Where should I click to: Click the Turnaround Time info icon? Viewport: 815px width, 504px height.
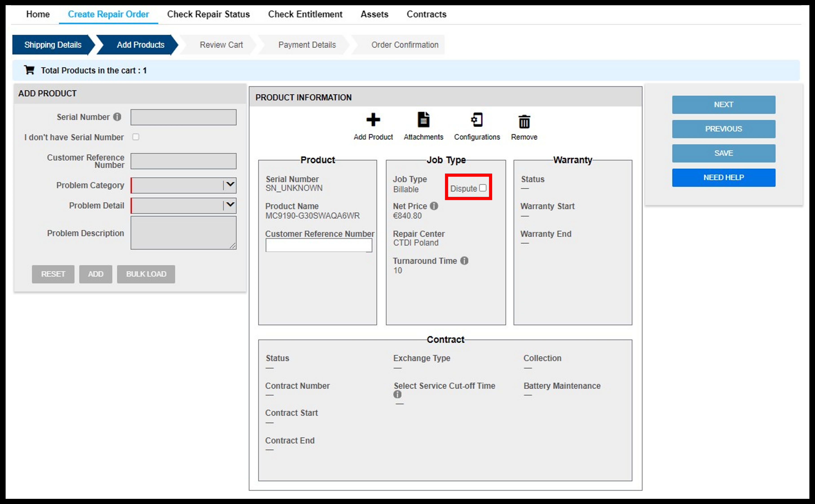coord(464,261)
